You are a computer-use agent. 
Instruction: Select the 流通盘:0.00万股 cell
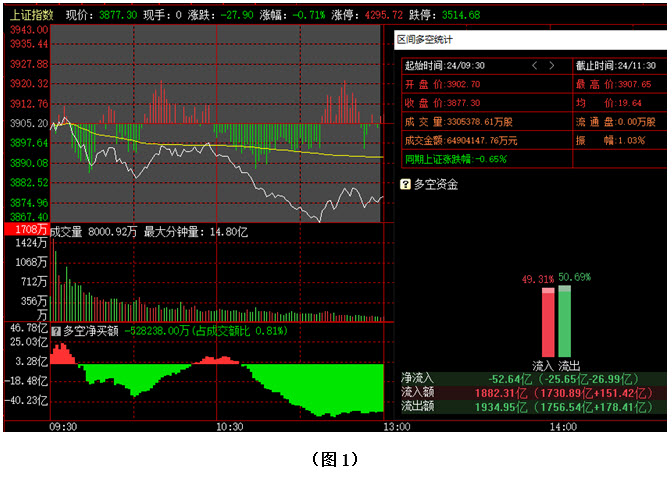pos(619,122)
